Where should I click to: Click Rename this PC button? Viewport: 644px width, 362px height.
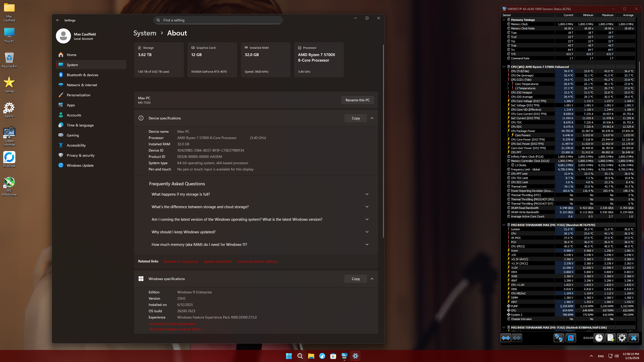(357, 100)
